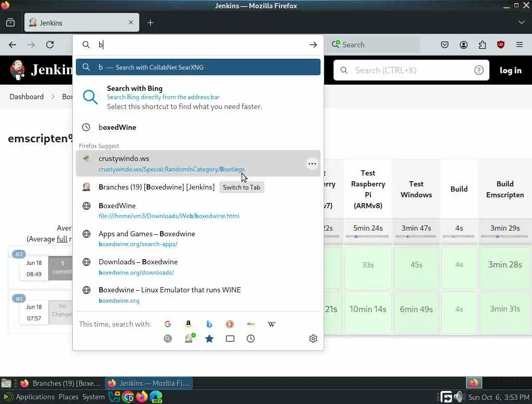
Task: Open a new tab with plus button
Action: tap(151, 23)
